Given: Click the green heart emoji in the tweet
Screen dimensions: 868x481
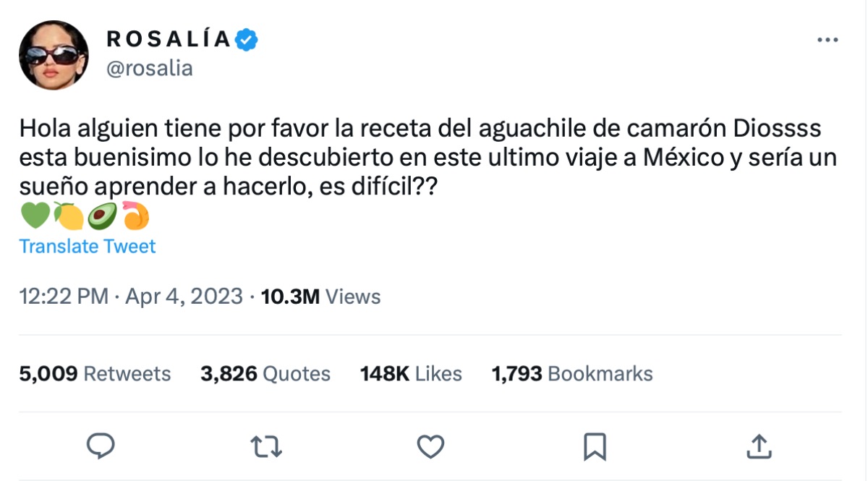Looking at the screenshot, I should (x=35, y=216).
